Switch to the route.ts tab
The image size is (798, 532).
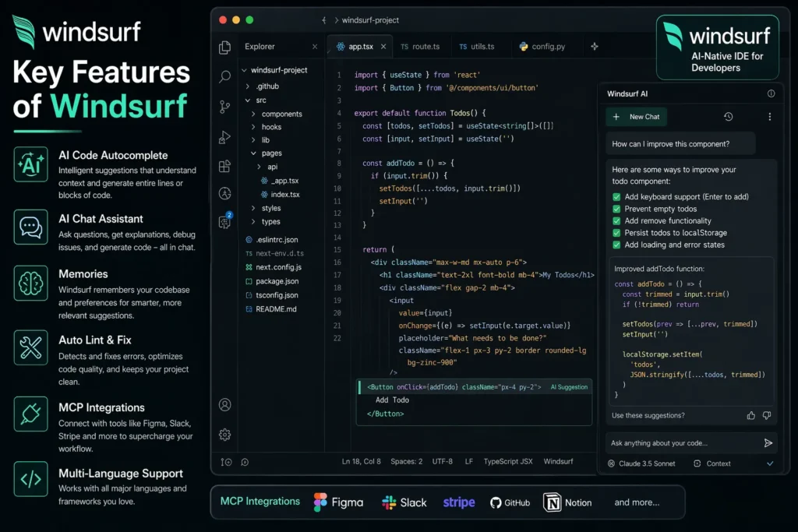[420, 46]
